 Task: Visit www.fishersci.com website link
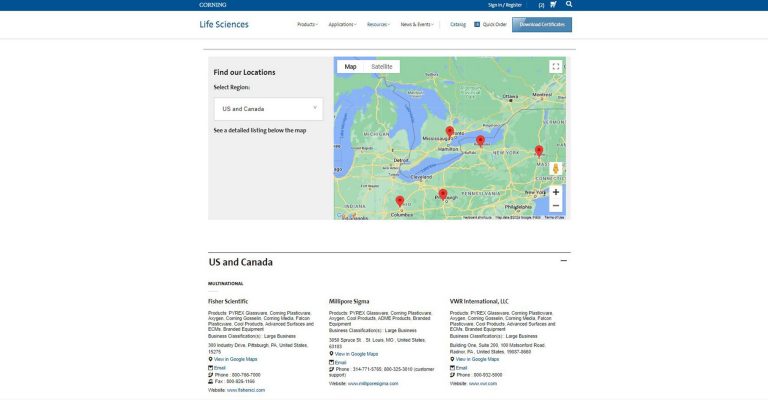[x=246, y=390]
